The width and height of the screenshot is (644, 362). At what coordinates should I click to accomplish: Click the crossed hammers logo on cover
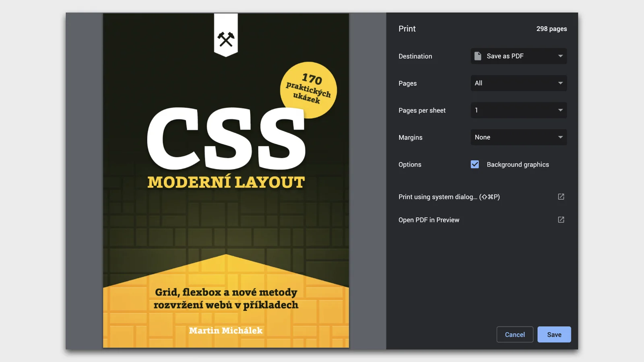(x=226, y=39)
